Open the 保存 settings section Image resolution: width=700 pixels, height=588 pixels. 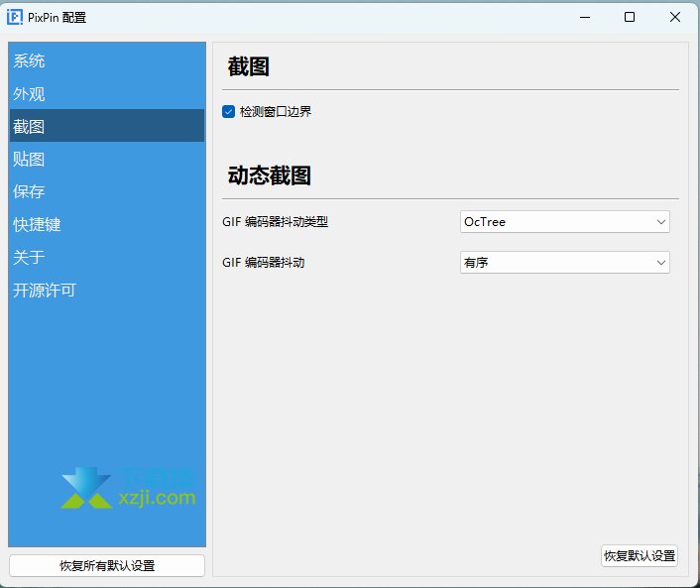[107, 191]
